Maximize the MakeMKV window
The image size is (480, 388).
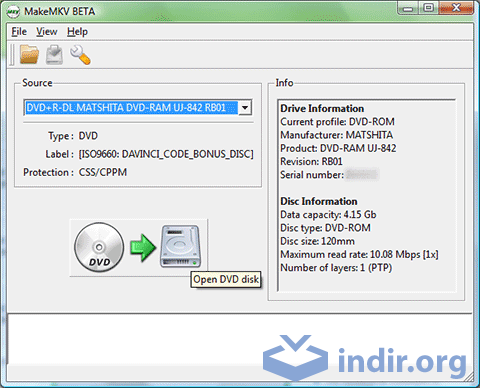pos(428,8)
